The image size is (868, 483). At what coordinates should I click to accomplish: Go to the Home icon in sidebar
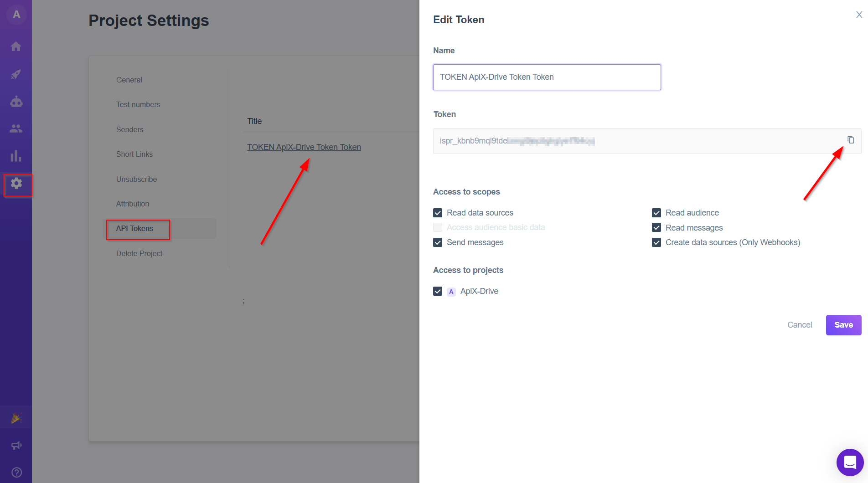pos(16,46)
